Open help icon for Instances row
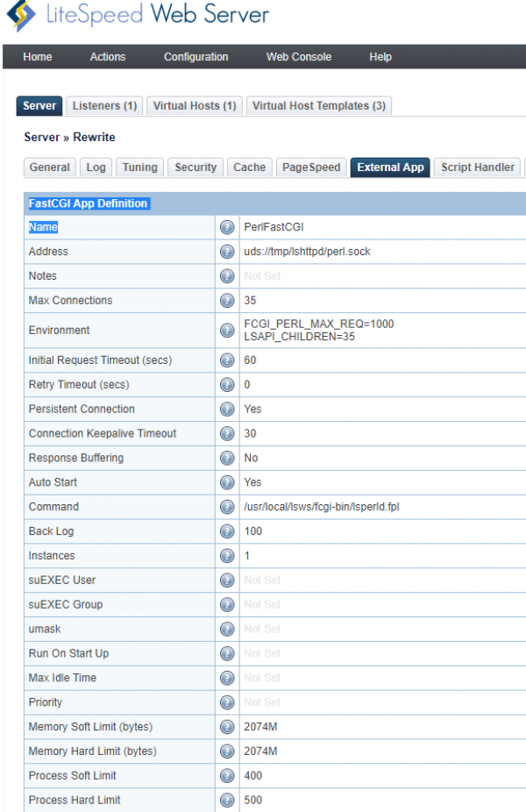 [227, 555]
